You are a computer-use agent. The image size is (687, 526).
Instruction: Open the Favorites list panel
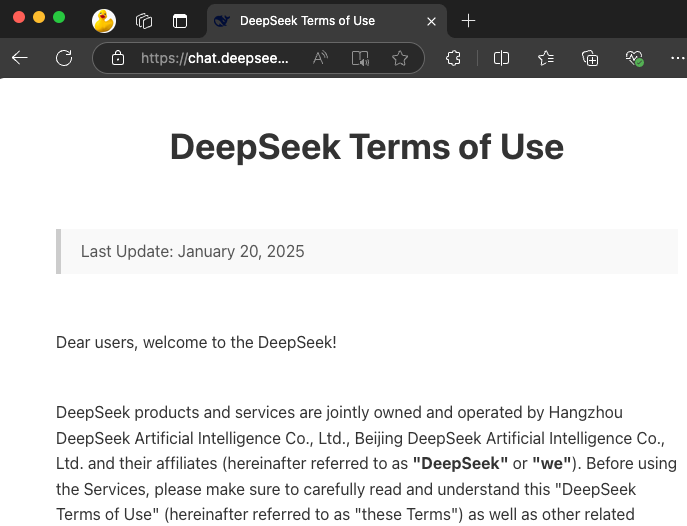[545, 58]
